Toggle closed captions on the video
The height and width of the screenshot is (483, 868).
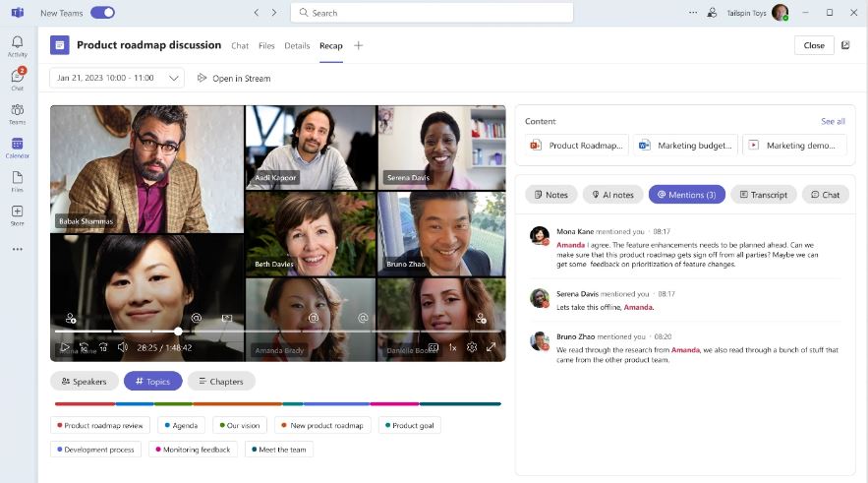[x=434, y=347]
